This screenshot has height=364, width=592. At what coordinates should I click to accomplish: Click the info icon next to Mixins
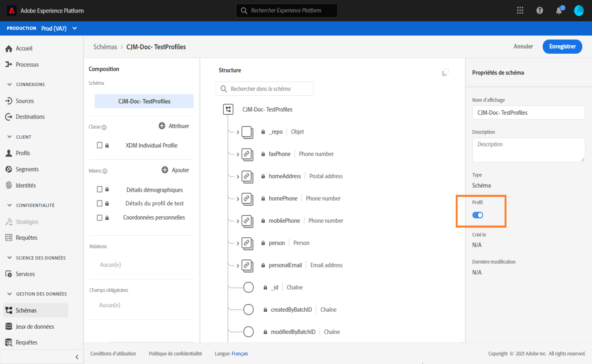105,171
